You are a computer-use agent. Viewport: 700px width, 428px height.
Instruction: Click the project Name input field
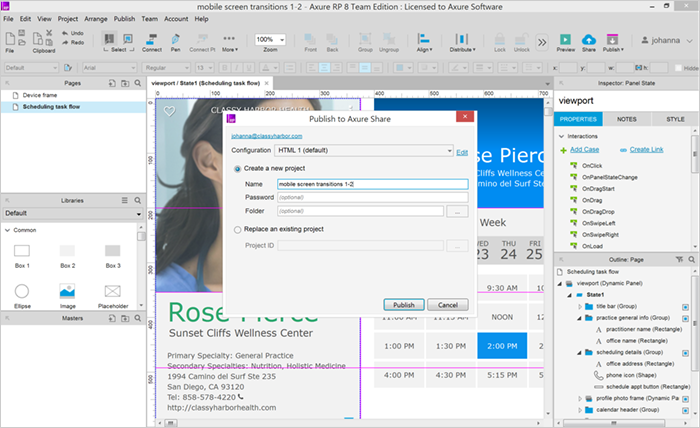(372, 184)
